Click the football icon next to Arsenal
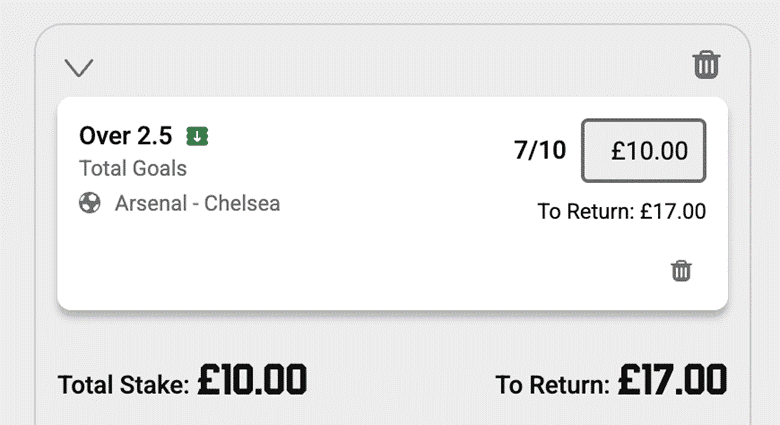 point(90,204)
